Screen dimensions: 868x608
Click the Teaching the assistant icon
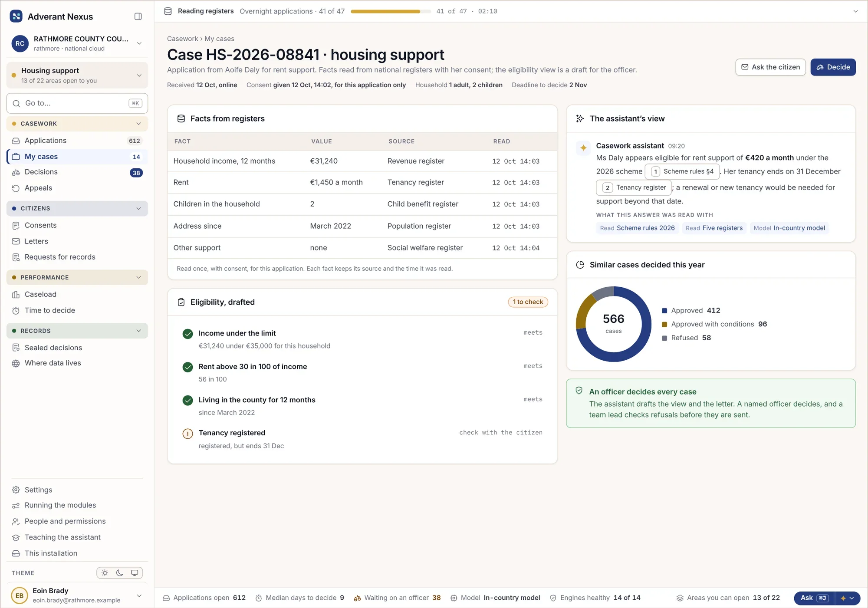(x=16, y=537)
